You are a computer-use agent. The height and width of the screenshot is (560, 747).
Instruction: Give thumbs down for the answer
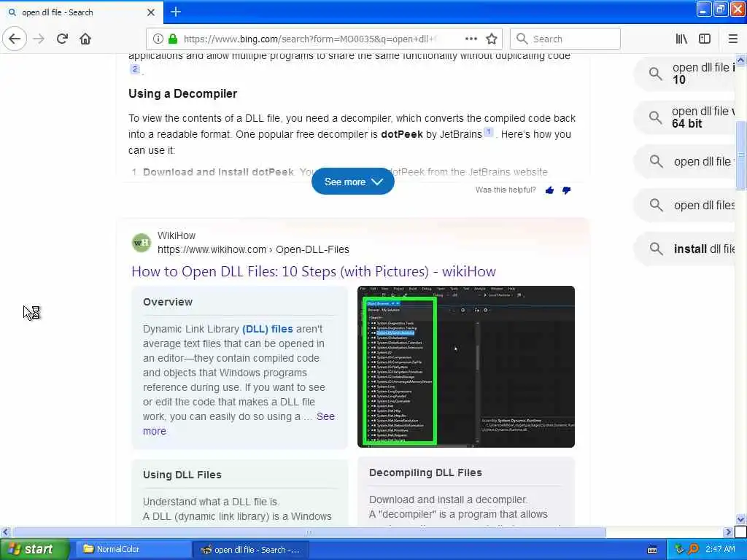(x=566, y=190)
